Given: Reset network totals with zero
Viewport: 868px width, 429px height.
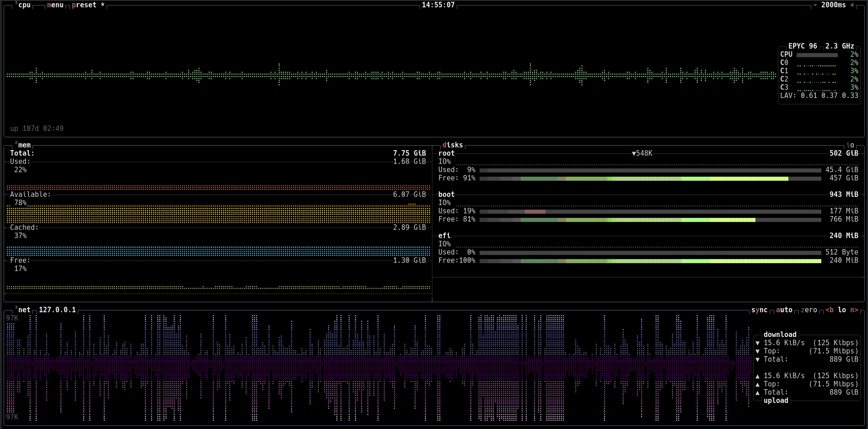Looking at the screenshot, I should (x=809, y=310).
